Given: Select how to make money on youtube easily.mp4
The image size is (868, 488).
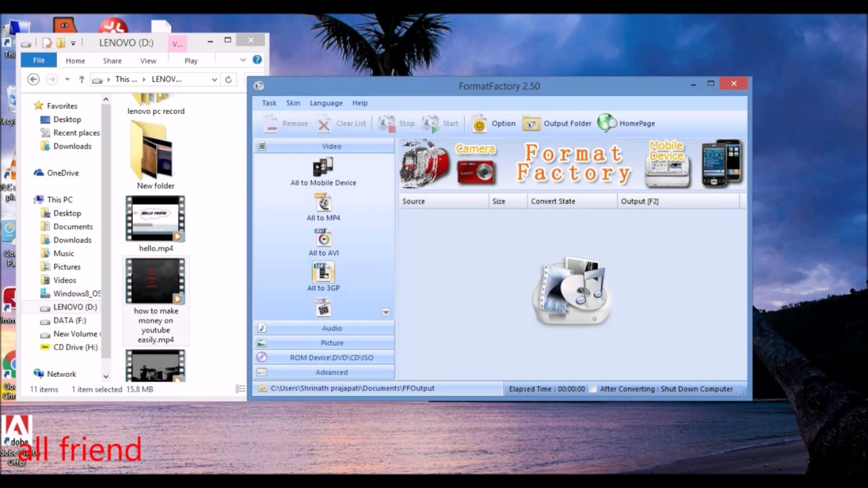Looking at the screenshot, I should pos(156,301).
